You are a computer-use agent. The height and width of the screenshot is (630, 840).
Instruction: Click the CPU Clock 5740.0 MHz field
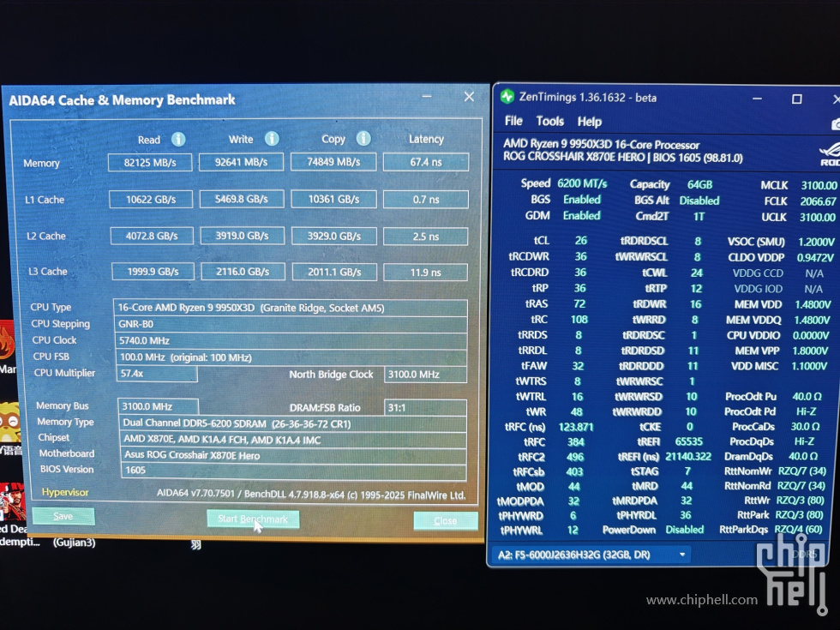pos(291,341)
